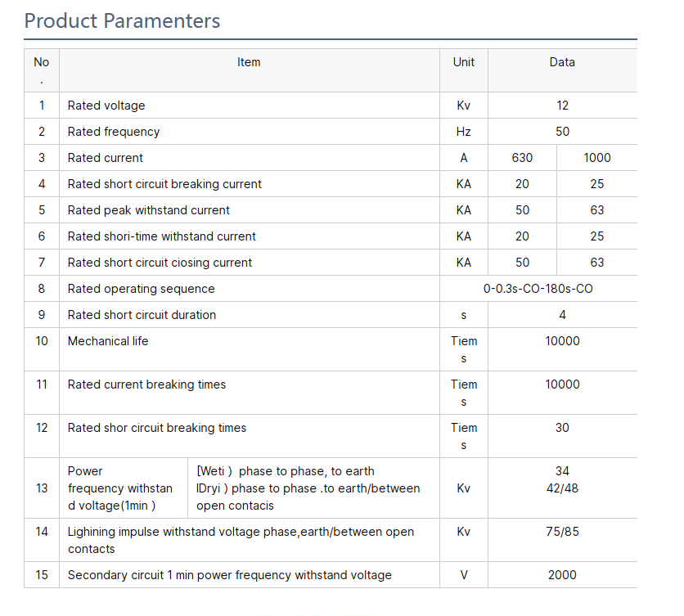Click the Rated frequency item
Image resolution: width=684 pixels, height=616 pixels.
tap(114, 132)
